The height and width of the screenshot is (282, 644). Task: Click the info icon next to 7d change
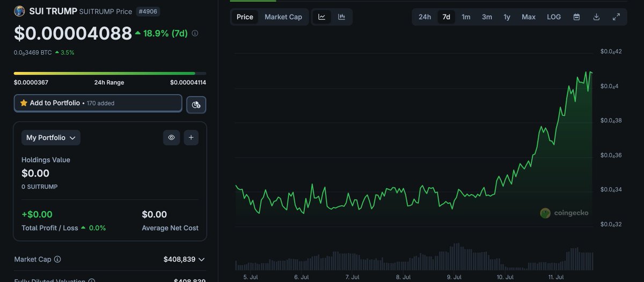pos(195,33)
